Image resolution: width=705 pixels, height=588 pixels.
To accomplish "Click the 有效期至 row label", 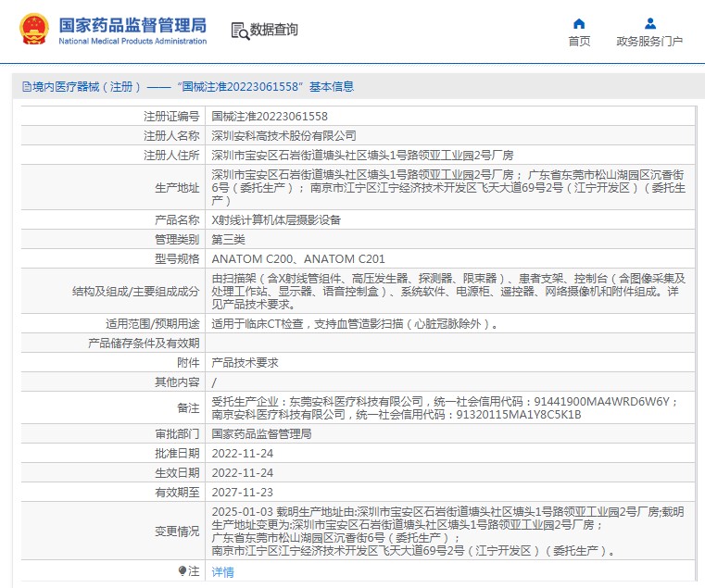I will (177, 493).
